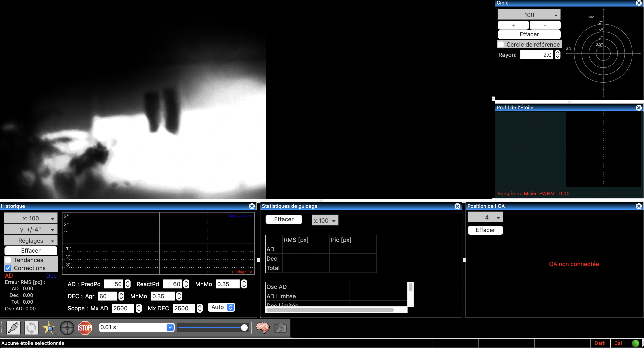Viewport: 644px width, 348px height.
Task: Enable the Cercle de référence checkbox
Action: pos(501,45)
